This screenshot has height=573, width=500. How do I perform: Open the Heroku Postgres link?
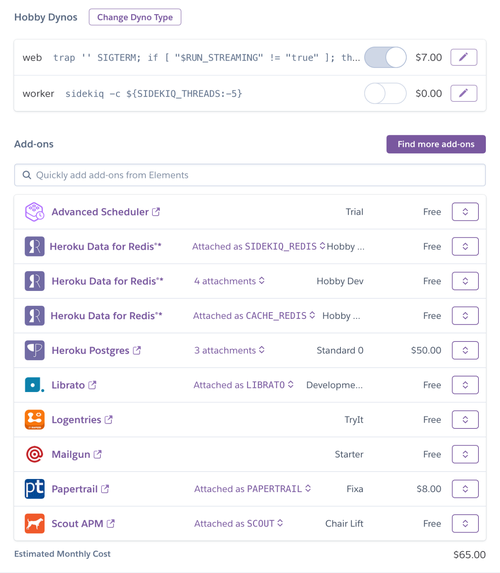coord(90,350)
